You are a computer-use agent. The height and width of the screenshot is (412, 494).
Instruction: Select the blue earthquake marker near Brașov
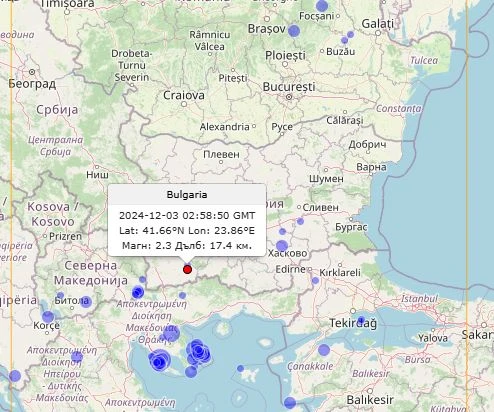294,31
